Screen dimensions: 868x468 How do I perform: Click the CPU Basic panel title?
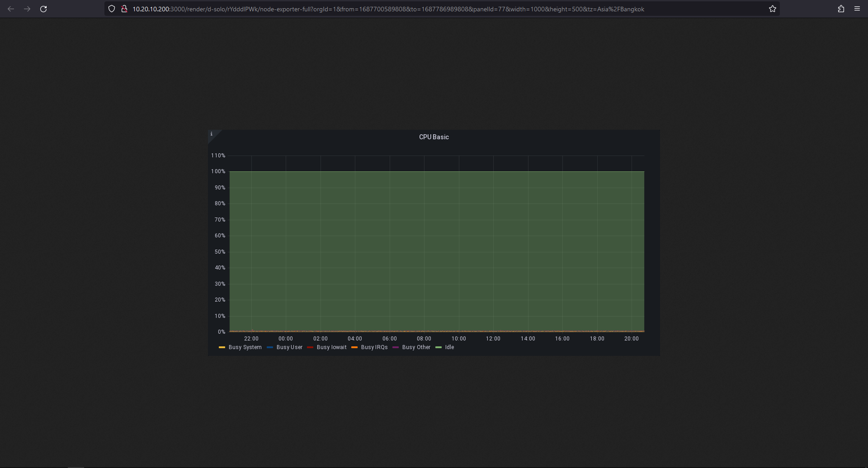(x=434, y=137)
